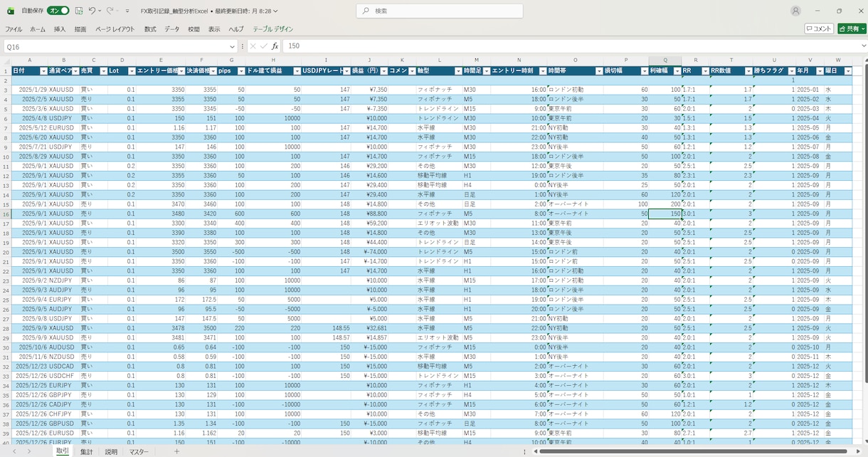Open the 日付 column filter dropdown

[43, 71]
